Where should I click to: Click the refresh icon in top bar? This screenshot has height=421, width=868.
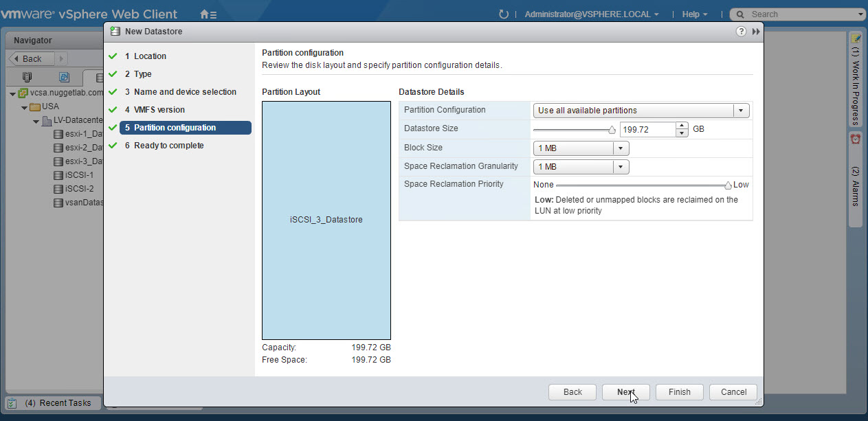503,14
